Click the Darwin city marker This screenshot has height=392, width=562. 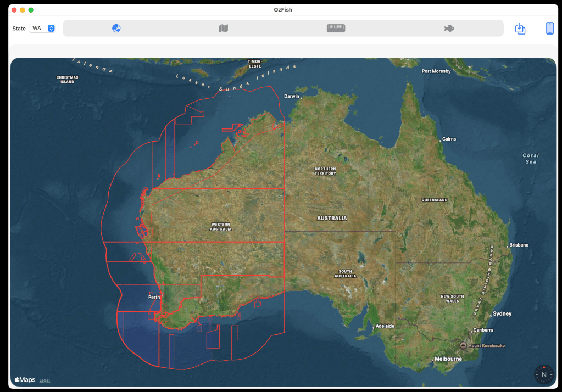pyautogui.click(x=302, y=98)
